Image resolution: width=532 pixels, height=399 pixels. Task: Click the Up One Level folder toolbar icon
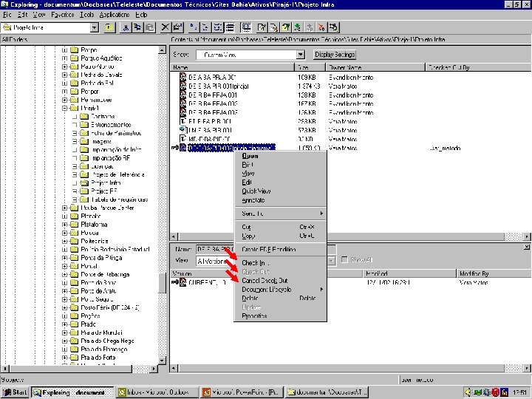click(x=109, y=27)
